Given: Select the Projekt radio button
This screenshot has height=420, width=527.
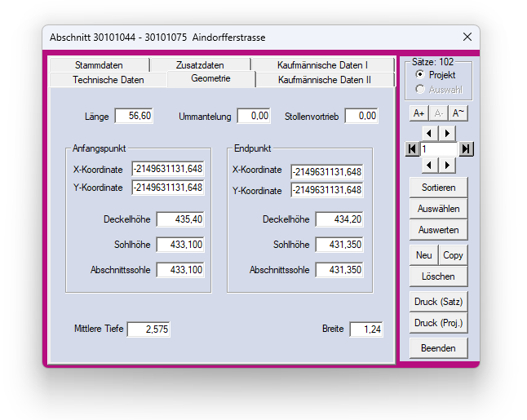Looking at the screenshot, I should (420, 75).
